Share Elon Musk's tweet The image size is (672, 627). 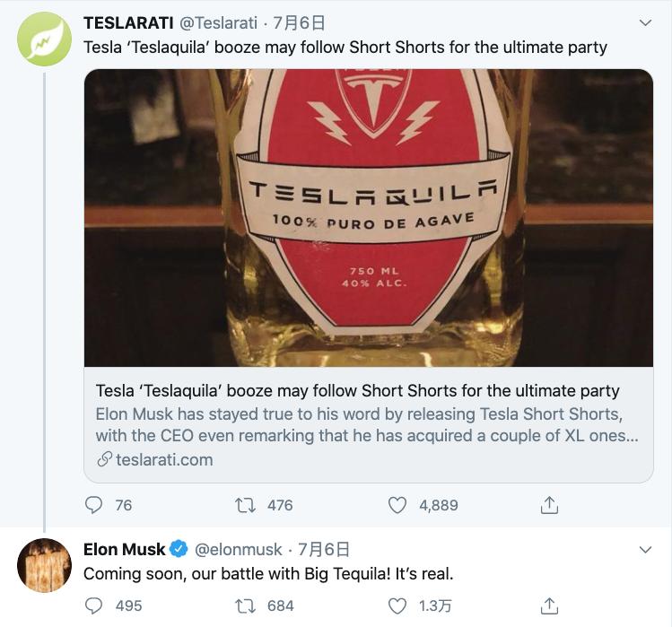click(x=550, y=605)
